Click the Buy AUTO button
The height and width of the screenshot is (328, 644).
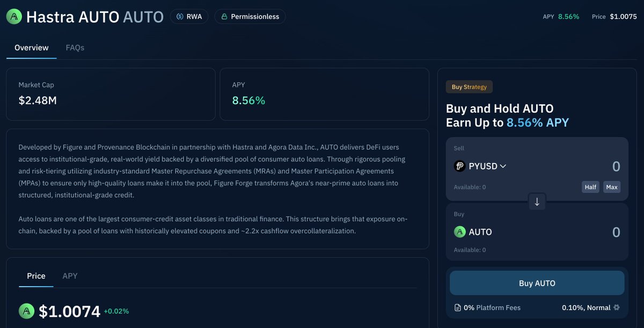537,283
